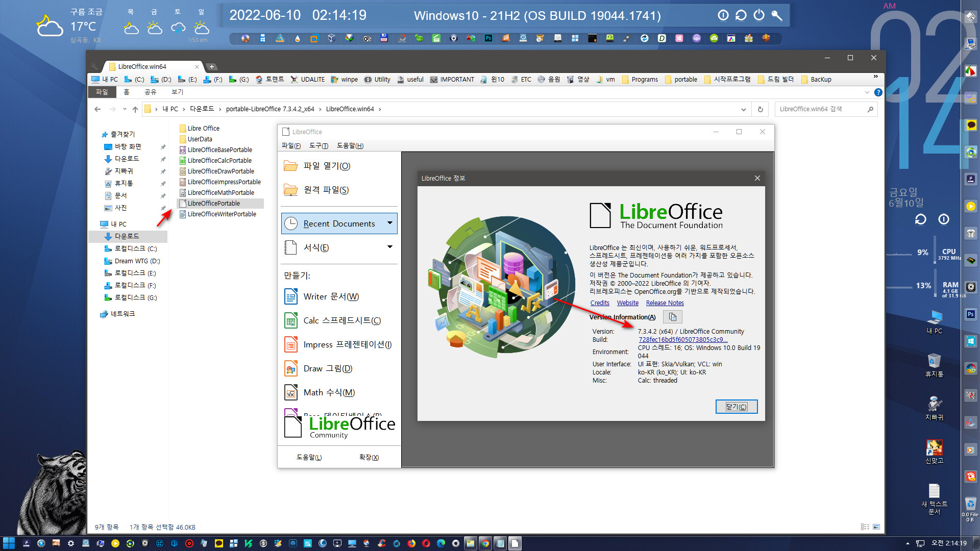Image resolution: width=980 pixels, height=551 pixels.
Task: Select the LibreOfficeBasePortable file
Action: 219,149
